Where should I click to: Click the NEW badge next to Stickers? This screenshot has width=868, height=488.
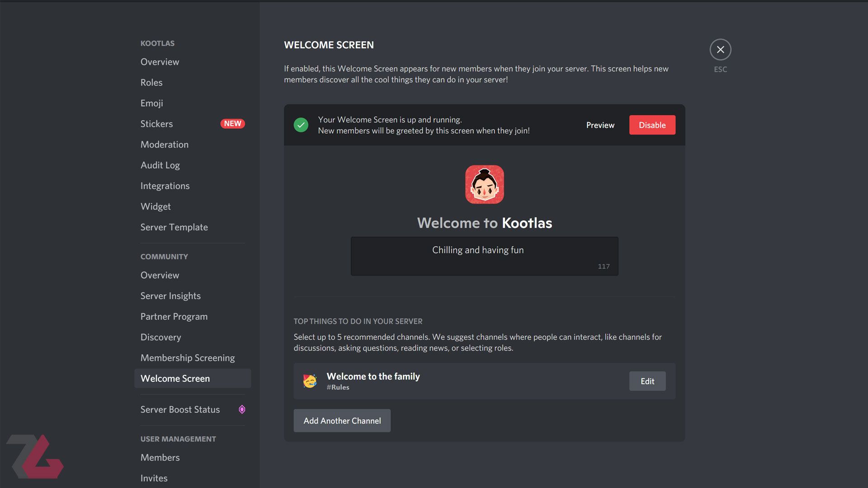[x=232, y=124]
